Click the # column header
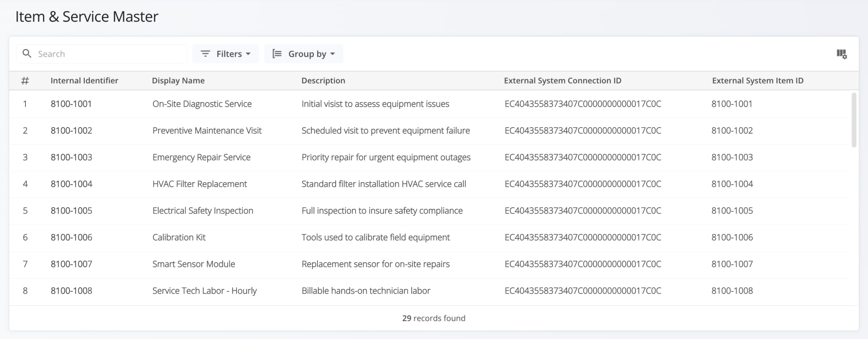 coord(25,81)
